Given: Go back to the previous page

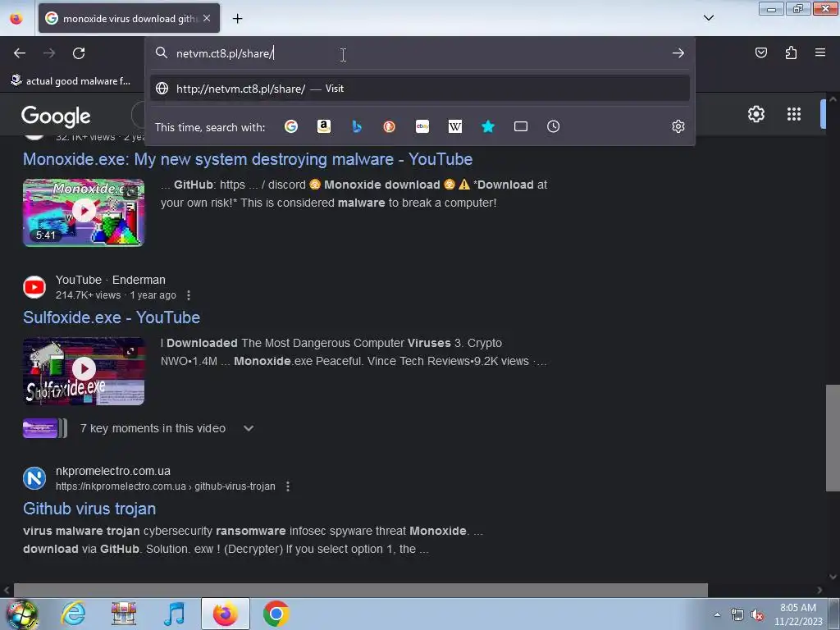Looking at the screenshot, I should tap(20, 53).
